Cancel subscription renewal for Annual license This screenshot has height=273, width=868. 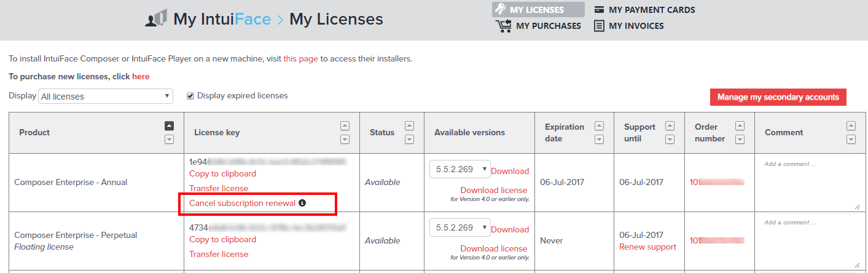click(x=242, y=203)
